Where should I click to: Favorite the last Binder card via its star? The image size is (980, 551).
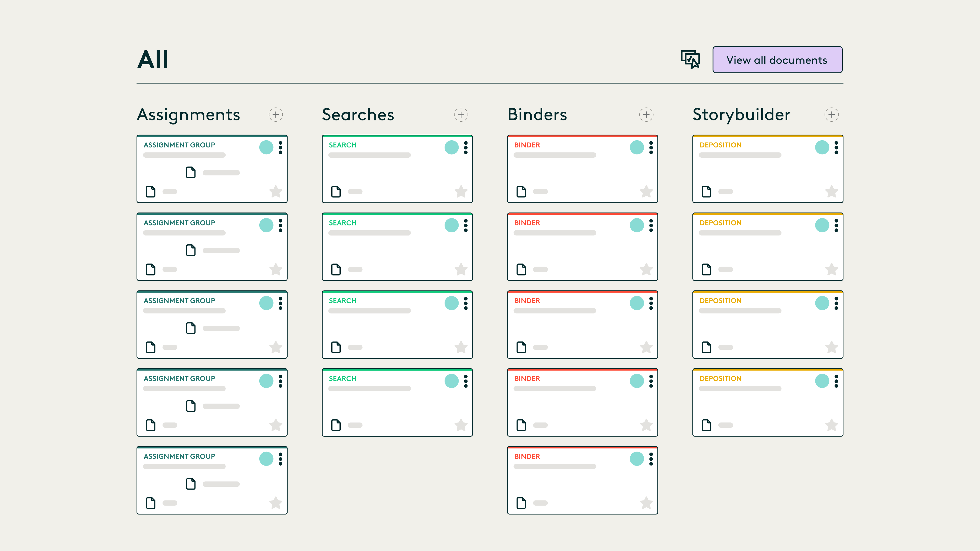click(646, 503)
